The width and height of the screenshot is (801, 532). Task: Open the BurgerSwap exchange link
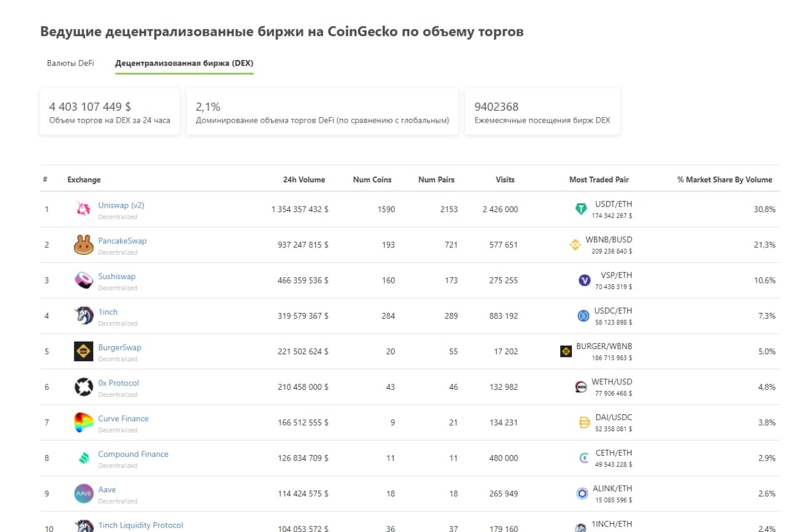pyautogui.click(x=120, y=348)
